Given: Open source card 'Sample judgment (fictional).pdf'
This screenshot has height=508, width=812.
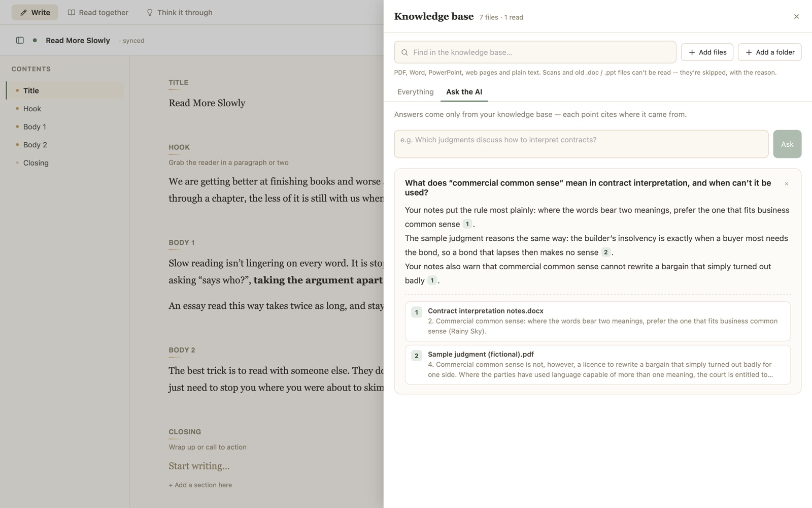Looking at the screenshot, I should (597, 365).
